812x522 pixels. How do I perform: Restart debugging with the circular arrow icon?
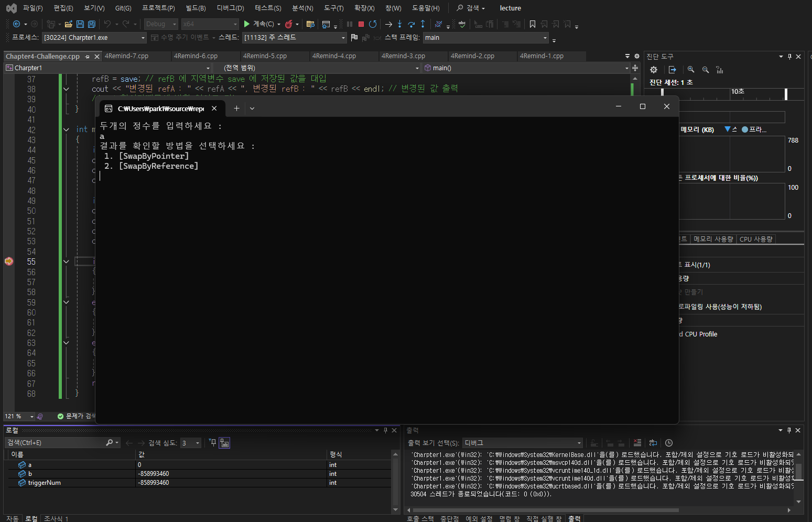pyautogui.click(x=373, y=24)
